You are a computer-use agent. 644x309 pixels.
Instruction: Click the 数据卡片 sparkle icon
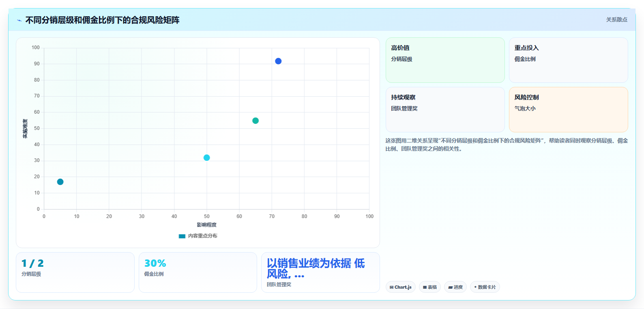tap(475, 287)
